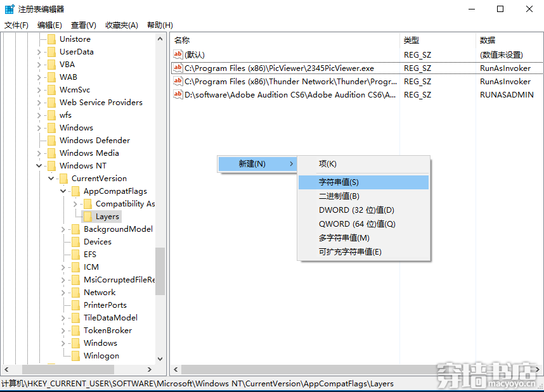Open the 文件(F) menu
This screenshot has height=392, width=544.
click(16, 25)
